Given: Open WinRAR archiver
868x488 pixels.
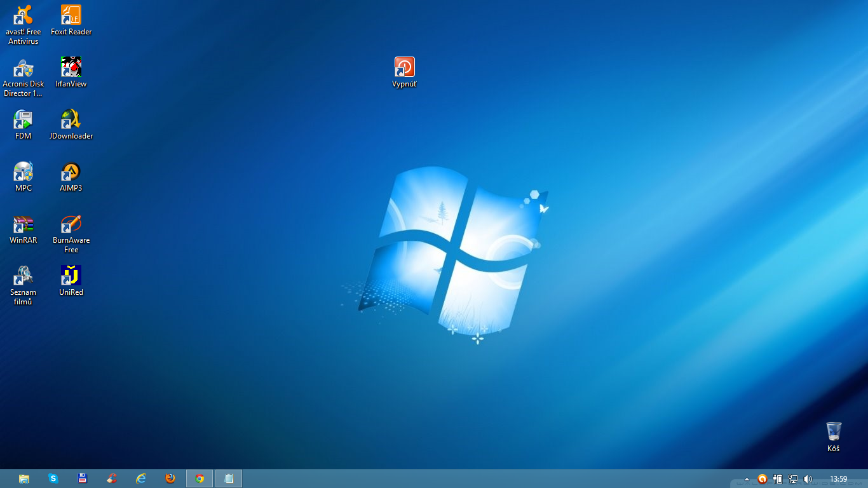Looking at the screenshot, I should (23, 224).
